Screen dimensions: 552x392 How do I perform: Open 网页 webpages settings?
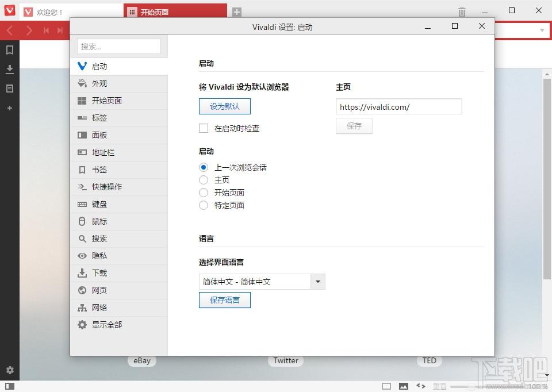tap(119, 290)
